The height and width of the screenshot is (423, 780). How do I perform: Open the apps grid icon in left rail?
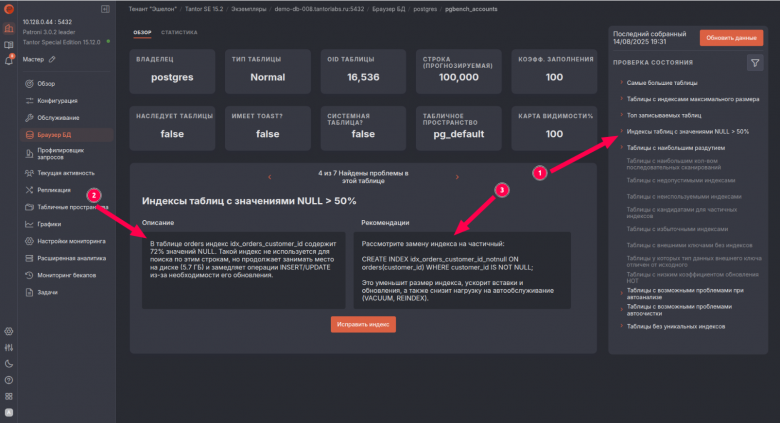[9, 397]
